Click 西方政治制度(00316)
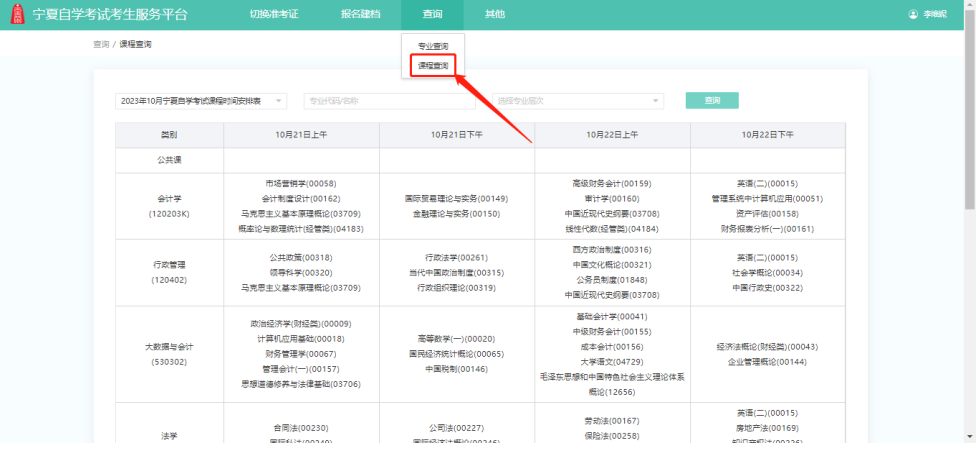Viewport: 976px width, 467px height. pyautogui.click(x=612, y=250)
